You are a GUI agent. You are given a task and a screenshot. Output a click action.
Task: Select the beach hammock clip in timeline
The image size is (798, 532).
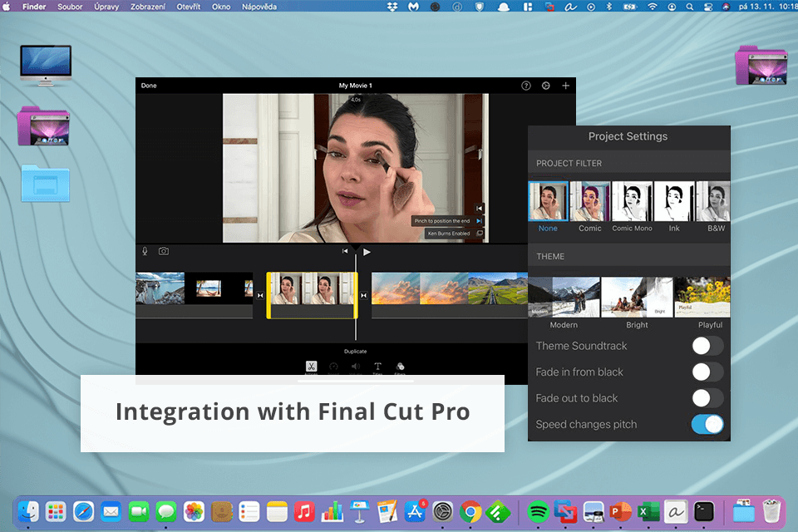[x=209, y=288]
